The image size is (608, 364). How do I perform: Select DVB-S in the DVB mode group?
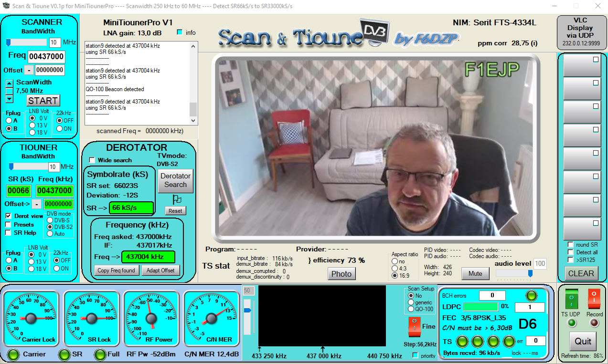(x=50, y=220)
